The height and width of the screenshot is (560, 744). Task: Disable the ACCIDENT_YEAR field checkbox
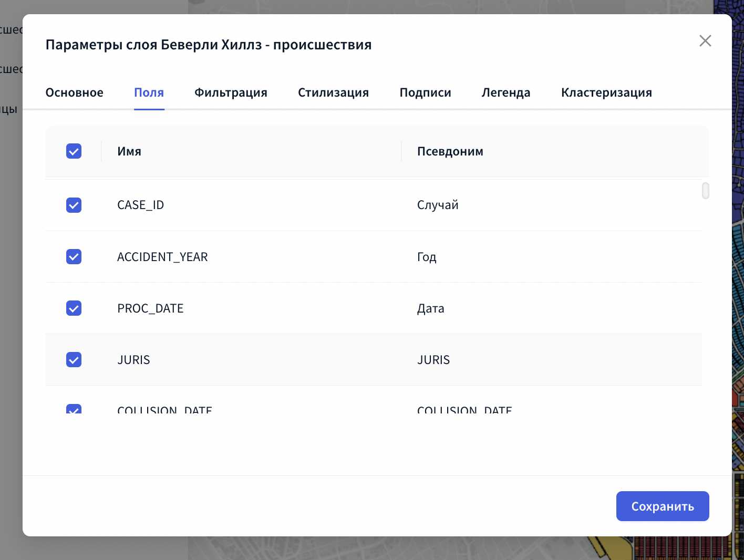[x=74, y=257]
